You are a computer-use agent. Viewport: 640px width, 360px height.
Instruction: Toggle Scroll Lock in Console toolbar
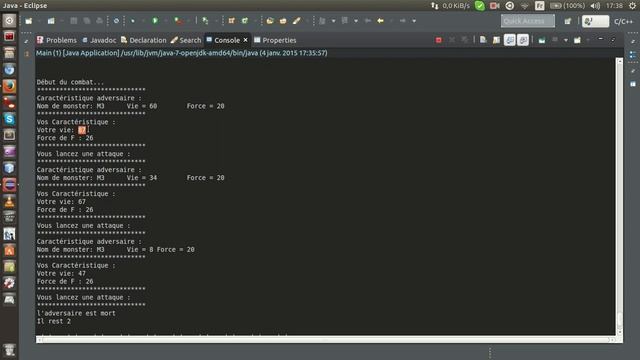tap(496, 40)
